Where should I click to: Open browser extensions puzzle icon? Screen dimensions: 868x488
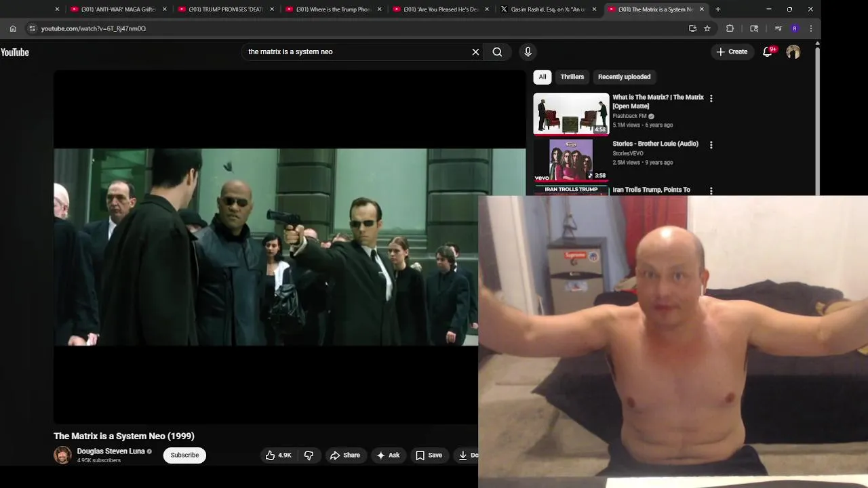tap(730, 28)
